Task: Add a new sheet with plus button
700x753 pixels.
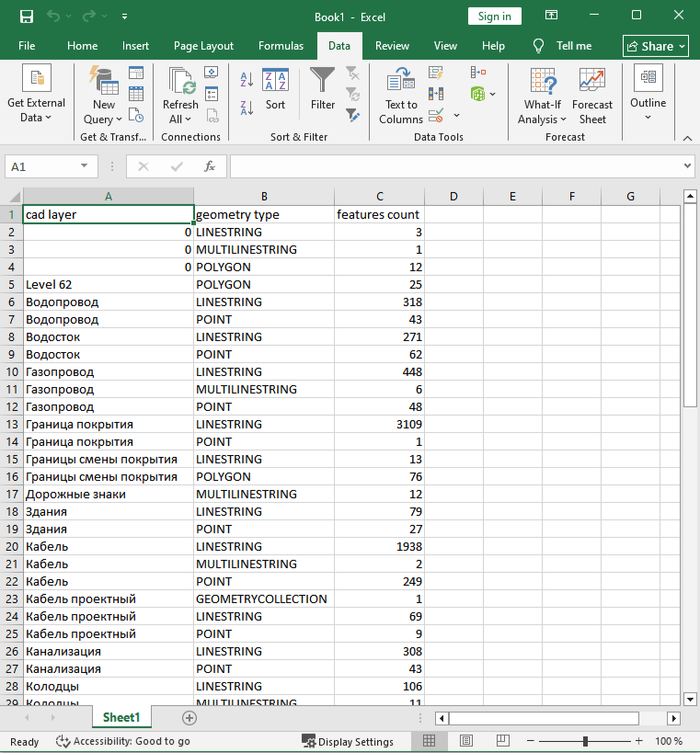Action: click(189, 718)
